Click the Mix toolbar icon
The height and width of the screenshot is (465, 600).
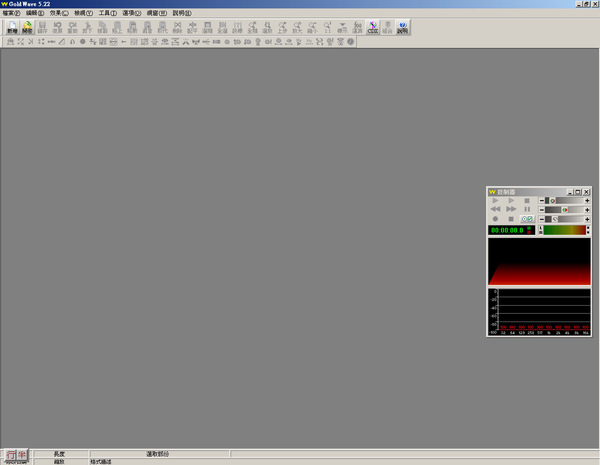pos(147,27)
